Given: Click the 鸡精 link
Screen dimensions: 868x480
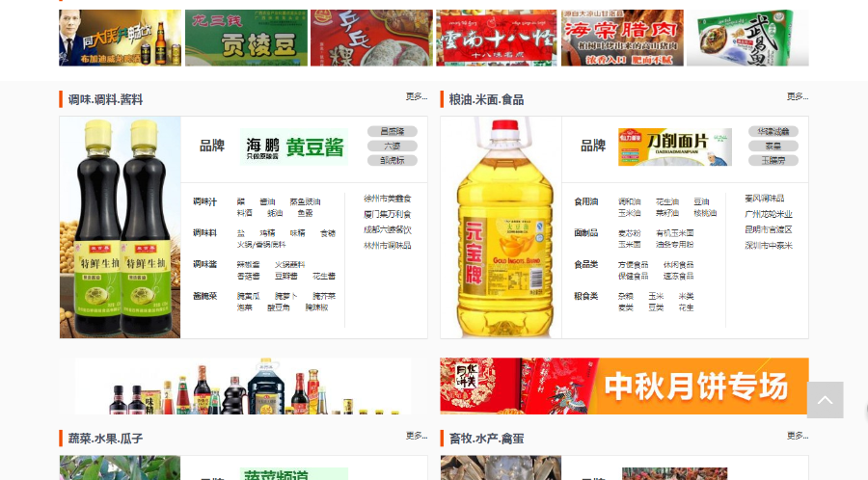Looking at the screenshot, I should click(267, 233).
